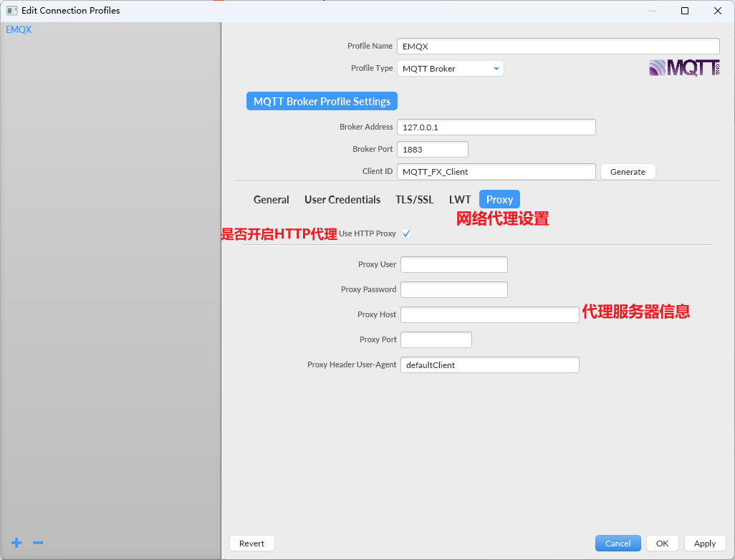Screen dimensions: 735x560
Task: Click the Generate client ID button
Action: click(x=628, y=172)
